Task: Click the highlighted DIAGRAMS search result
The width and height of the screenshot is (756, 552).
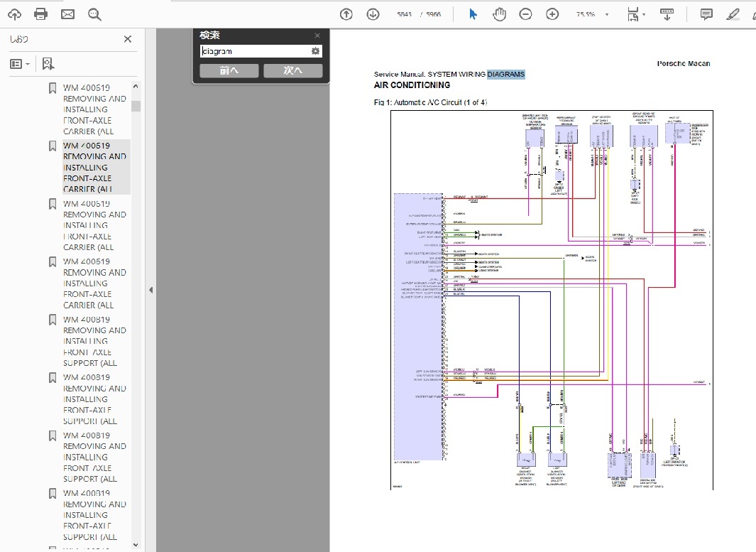Action: click(x=505, y=75)
